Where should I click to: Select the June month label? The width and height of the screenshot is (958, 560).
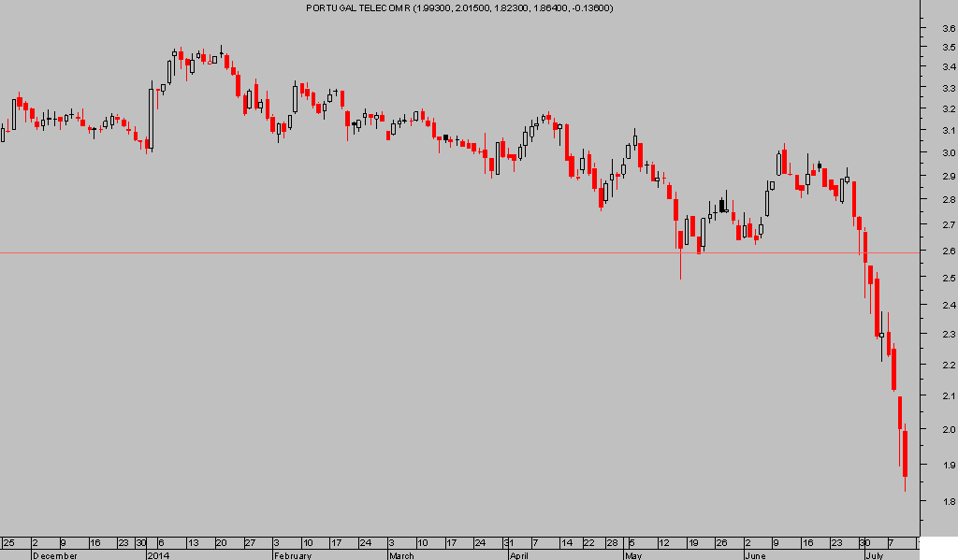(x=756, y=555)
